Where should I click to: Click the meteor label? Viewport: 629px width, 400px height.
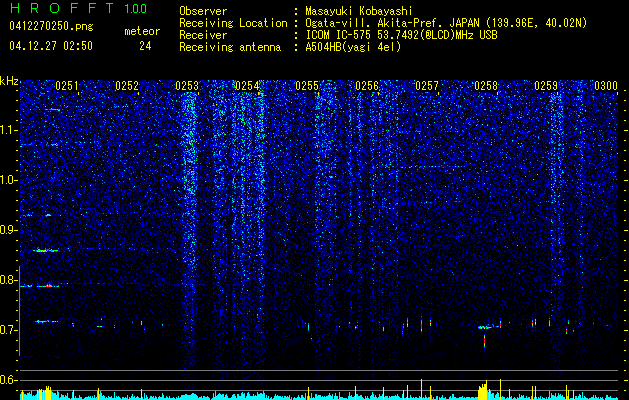(x=142, y=31)
